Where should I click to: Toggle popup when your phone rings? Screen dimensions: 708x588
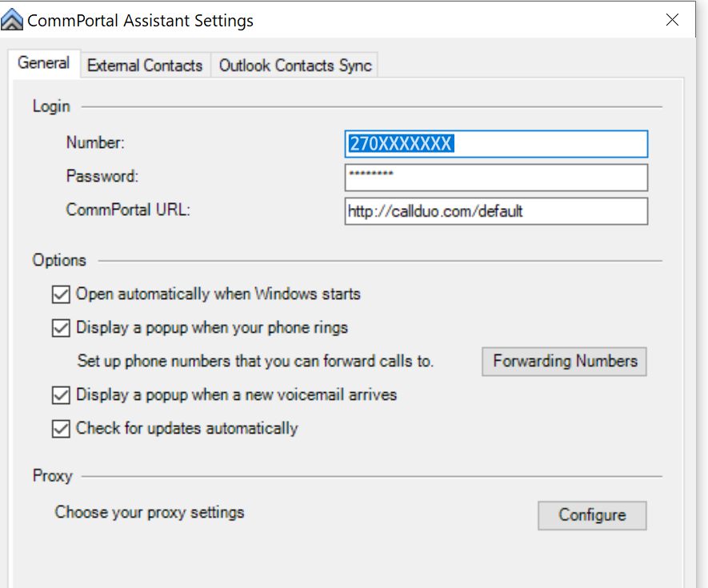point(61,328)
